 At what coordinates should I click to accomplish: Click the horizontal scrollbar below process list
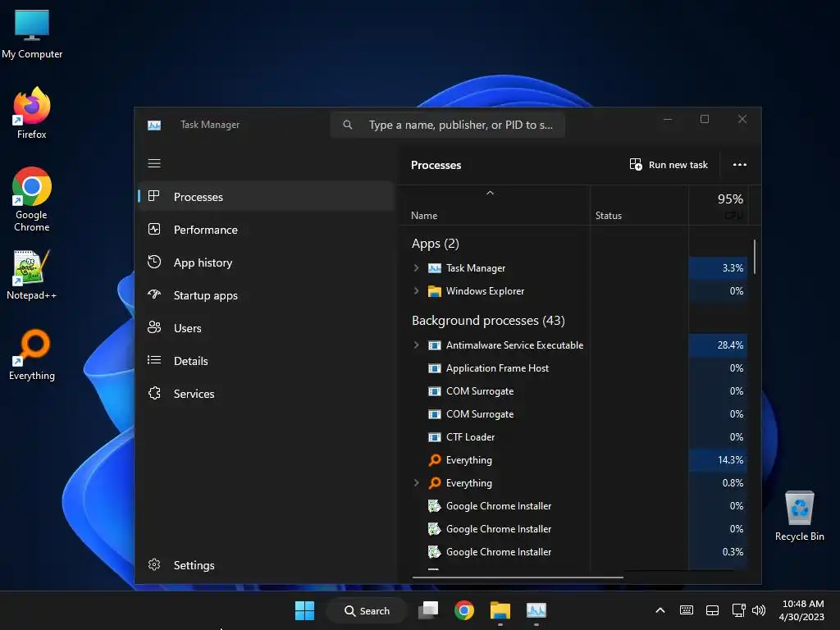[518, 577]
